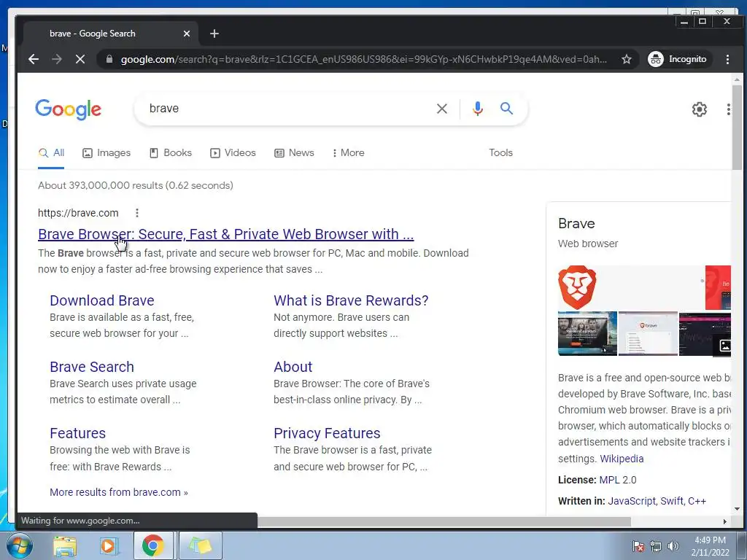Open Google quick settings gear
Viewport: 747px width, 560px height.
pos(699,109)
